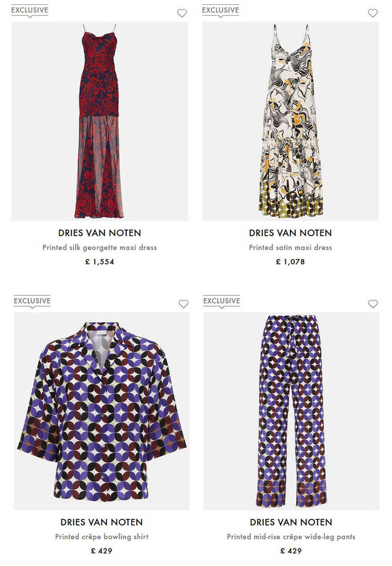Click Exclusive badge above red maxi dress
The image size is (392, 566).
(x=30, y=10)
